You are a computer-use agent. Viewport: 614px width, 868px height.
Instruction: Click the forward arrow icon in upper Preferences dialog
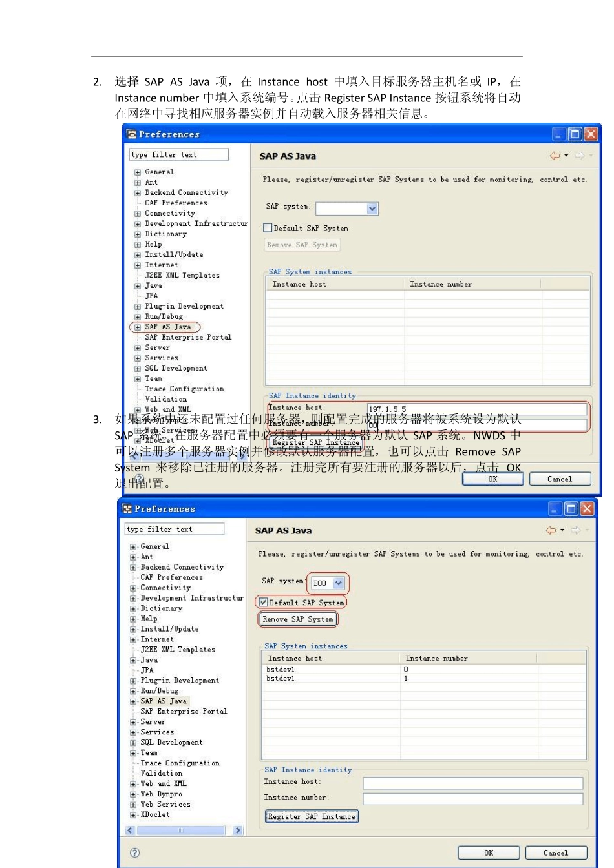click(579, 156)
